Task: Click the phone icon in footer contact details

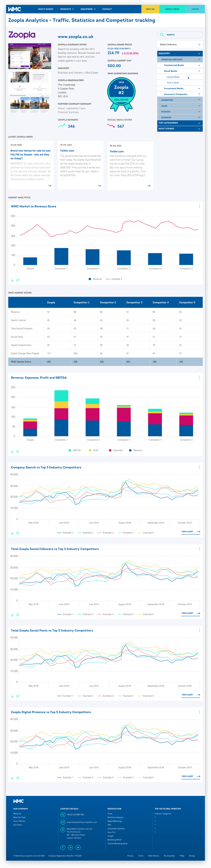Action: 63,815
